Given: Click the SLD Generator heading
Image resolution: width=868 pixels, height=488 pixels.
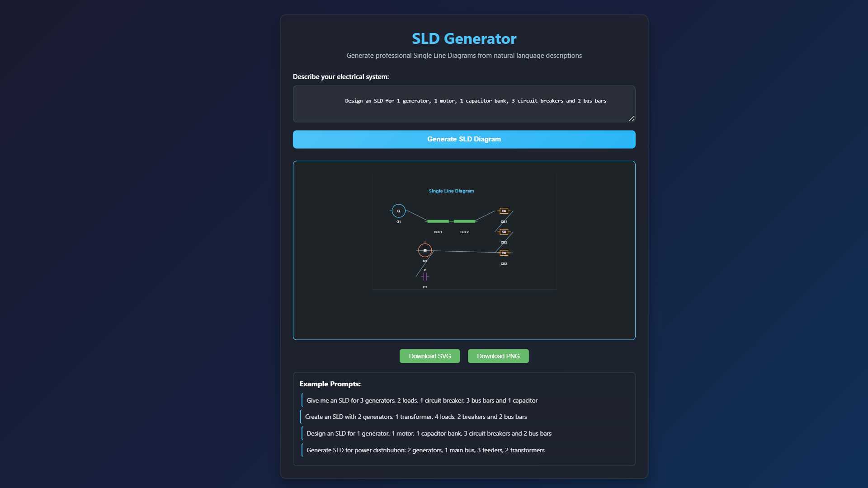Looking at the screenshot, I should 464,39.
